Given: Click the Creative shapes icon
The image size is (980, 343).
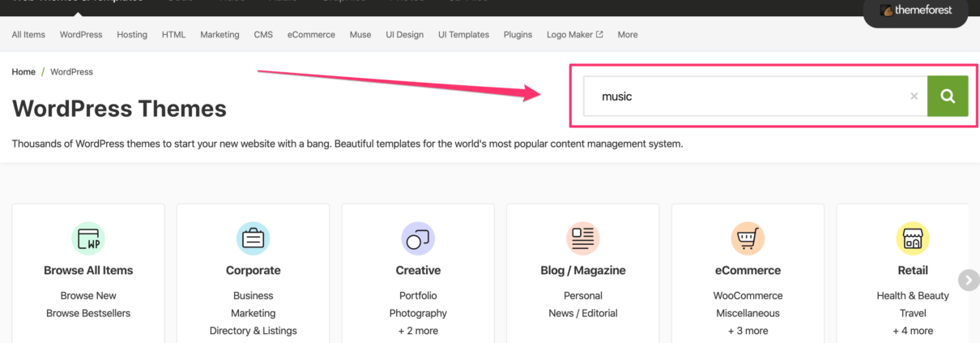Looking at the screenshot, I should (418, 238).
